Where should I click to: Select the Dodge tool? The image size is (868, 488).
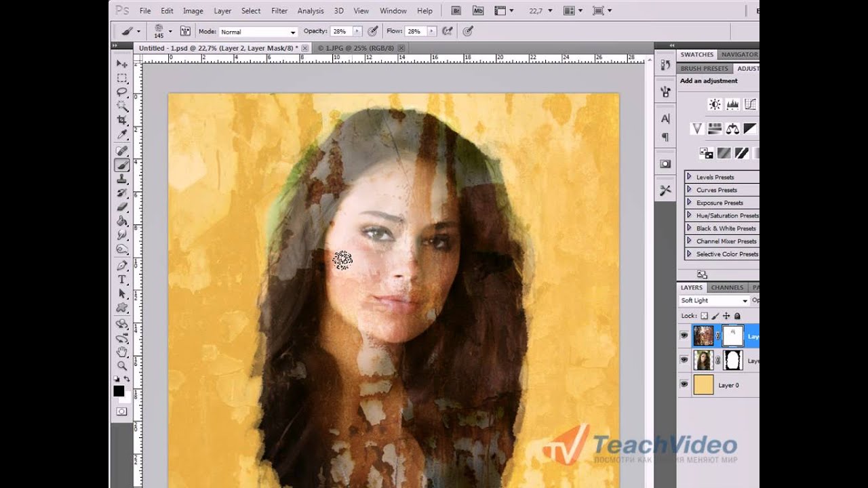click(x=122, y=249)
